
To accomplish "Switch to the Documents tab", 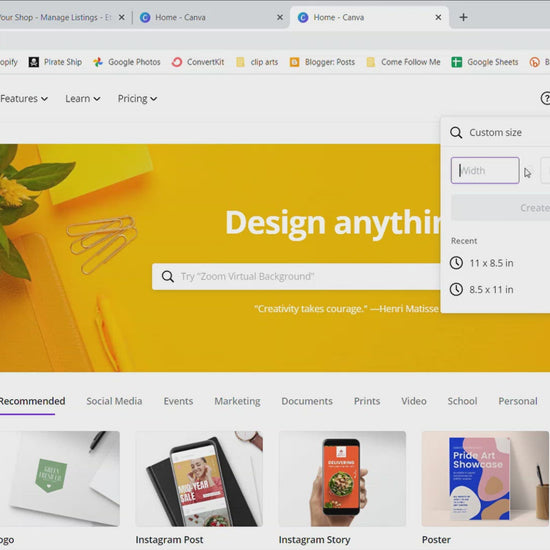I will (307, 401).
